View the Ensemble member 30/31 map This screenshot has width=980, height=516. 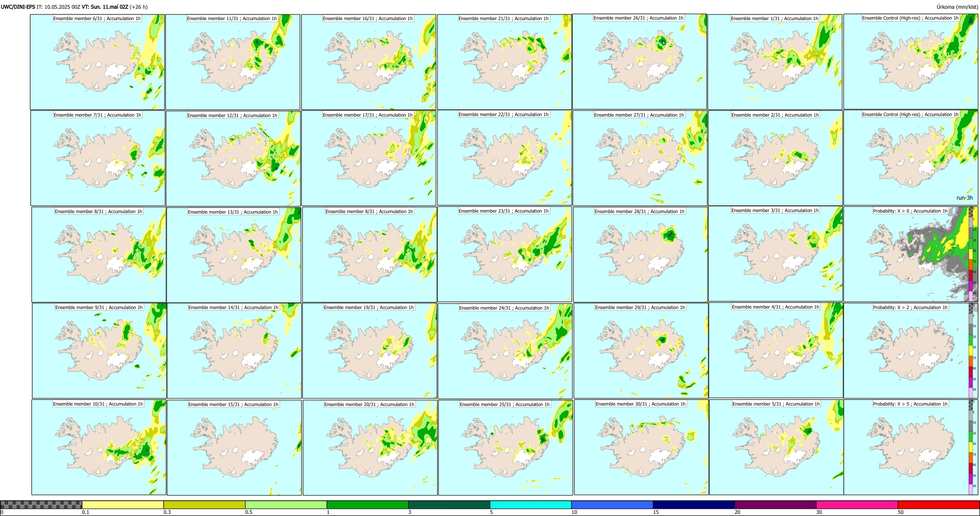[x=641, y=447]
